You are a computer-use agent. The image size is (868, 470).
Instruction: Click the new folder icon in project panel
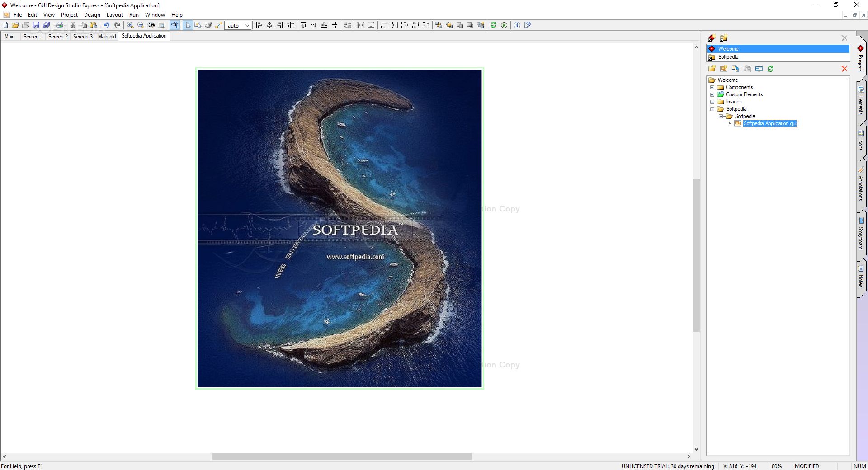[712, 69]
